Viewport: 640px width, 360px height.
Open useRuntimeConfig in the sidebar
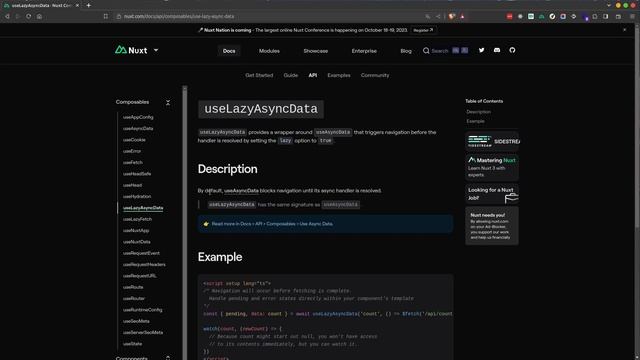pos(142,310)
